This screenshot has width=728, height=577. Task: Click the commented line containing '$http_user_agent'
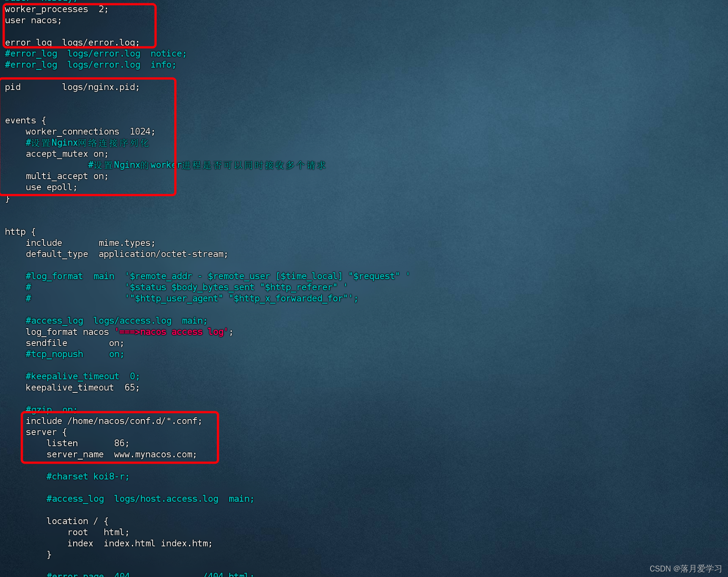[192, 299]
